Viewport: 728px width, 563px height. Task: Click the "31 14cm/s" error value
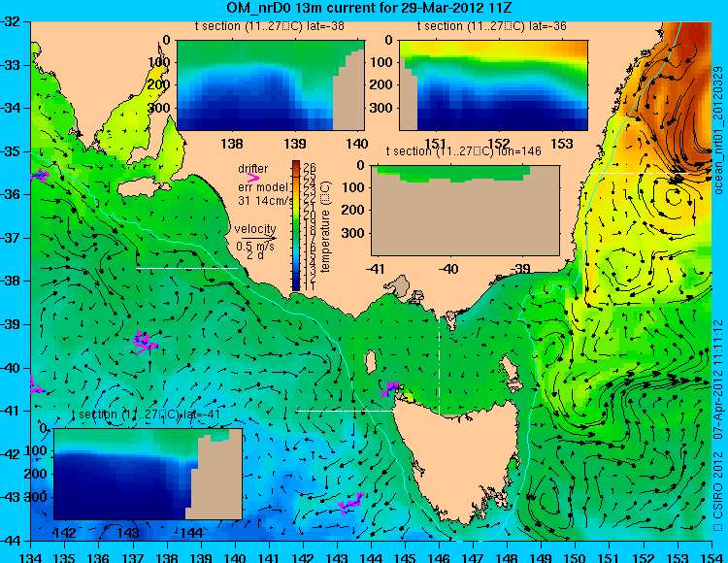pyautogui.click(x=266, y=201)
